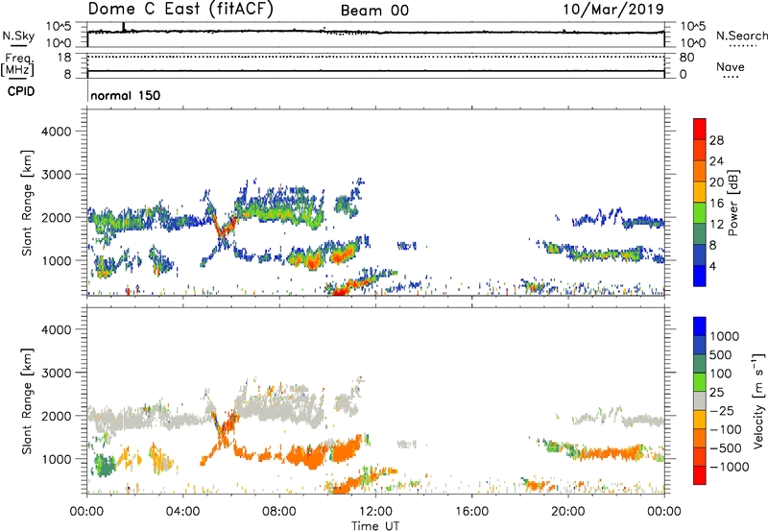Click the "10^0" tick beside N.Search
The image size is (768, 532).
click(x=692, y=43)
